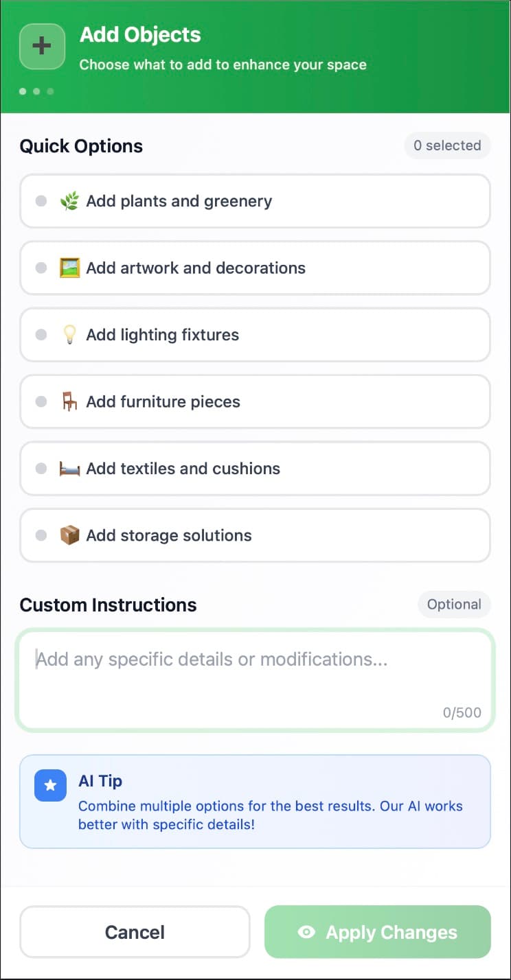Click the "0 selected" counter badge
Viewport: 511px width, 980px height.
[x=446, y=145]
